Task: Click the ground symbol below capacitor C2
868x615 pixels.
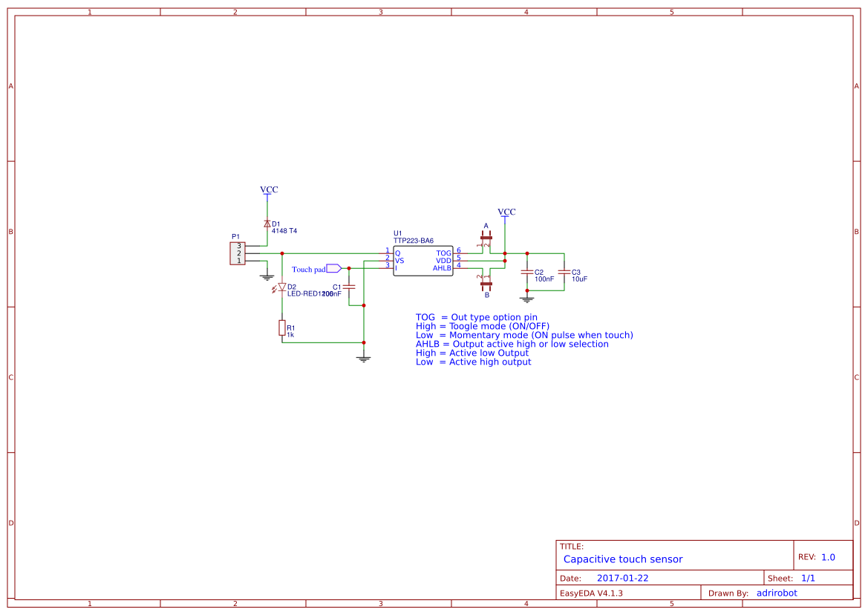Action: tap(527, 299)
